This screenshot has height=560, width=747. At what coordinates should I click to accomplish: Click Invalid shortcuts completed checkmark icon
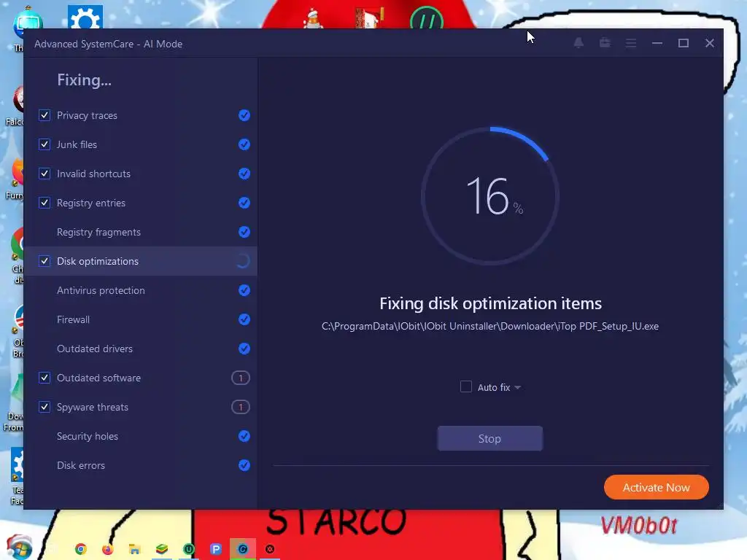click(x=244, y=174)
